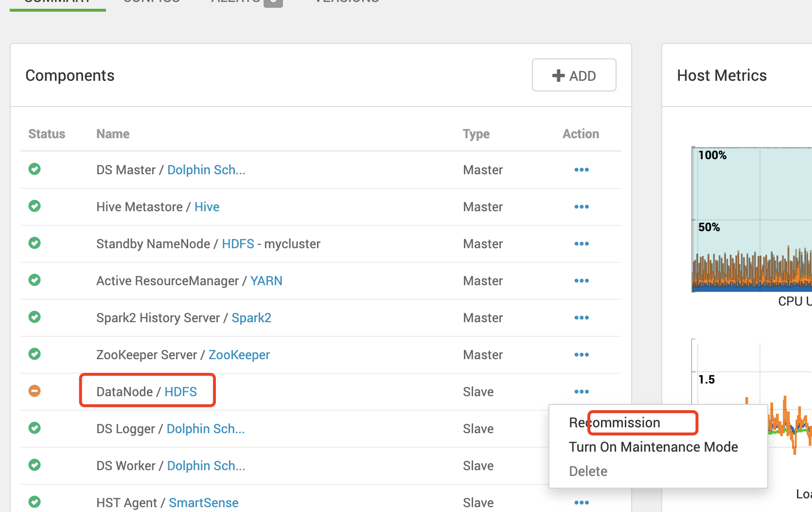Viewport: 812px width, 512px height.
Task: Click the orange decommissioned icon beside DataNode
Action: (x=35, y=391)
